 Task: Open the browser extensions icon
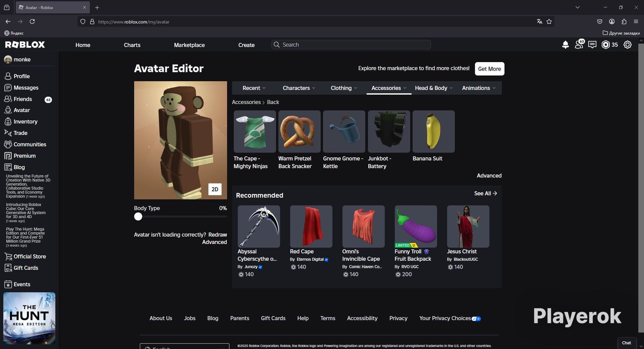point(624,22)
